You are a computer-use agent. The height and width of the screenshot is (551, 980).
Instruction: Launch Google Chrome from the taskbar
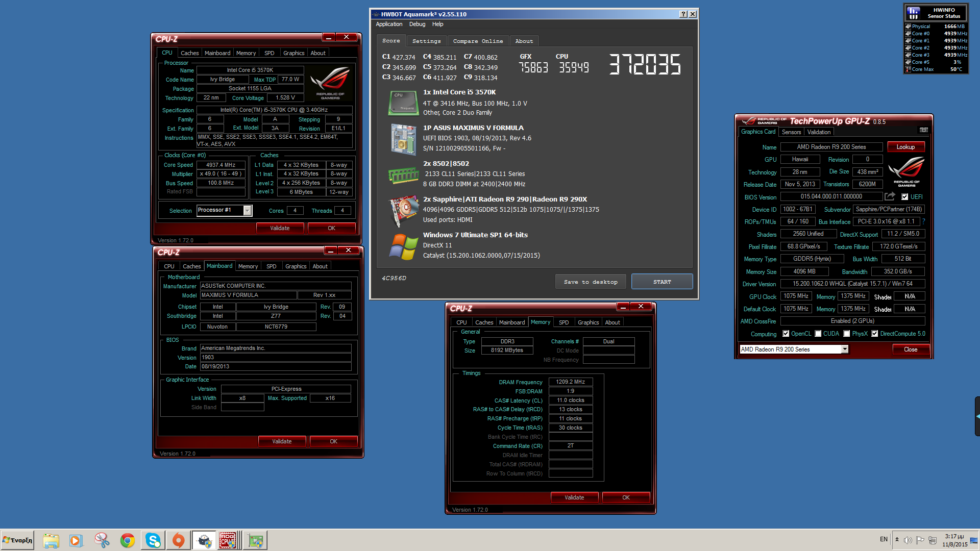[x=127, y=540]
